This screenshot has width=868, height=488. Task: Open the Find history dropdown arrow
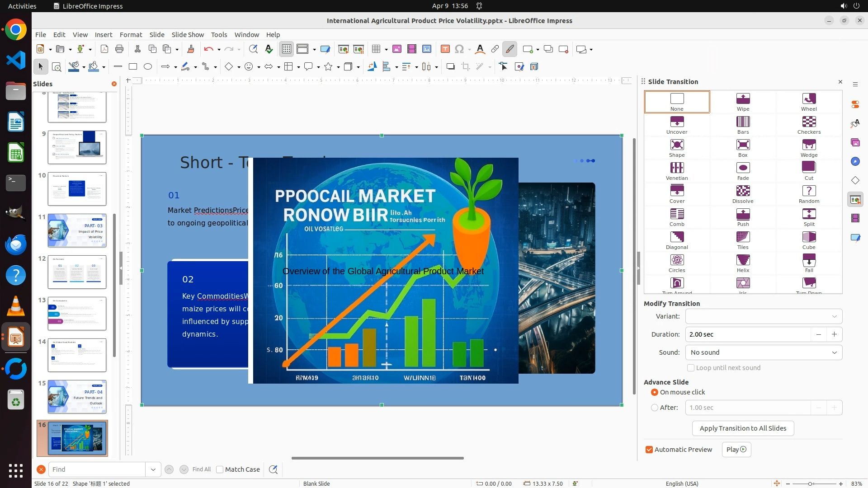pyautogui.click(x=153, y=469)
